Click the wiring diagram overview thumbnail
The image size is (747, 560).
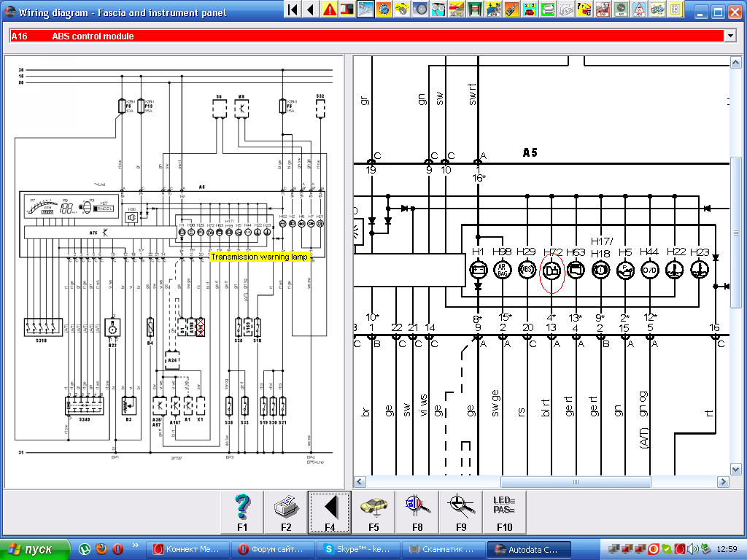[x=174, y=271]
